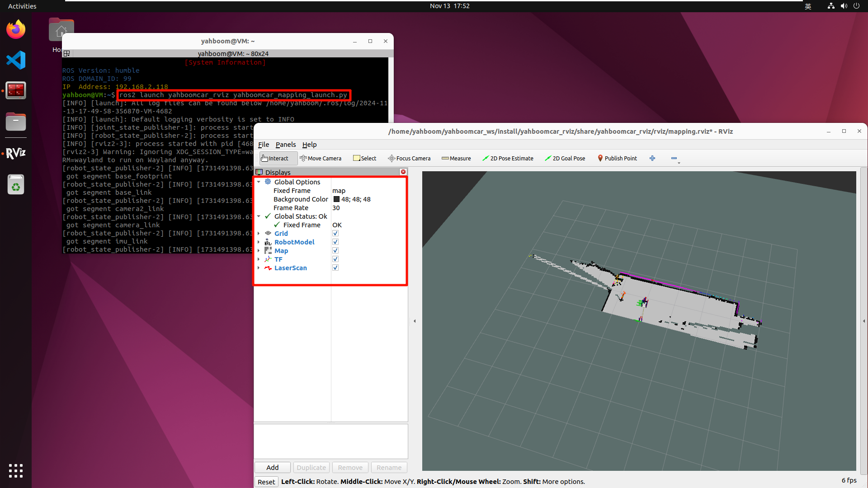Click the Add display button
Image resolution: width=868 pixels, height=488 pixels.
[x=272, y=467]
